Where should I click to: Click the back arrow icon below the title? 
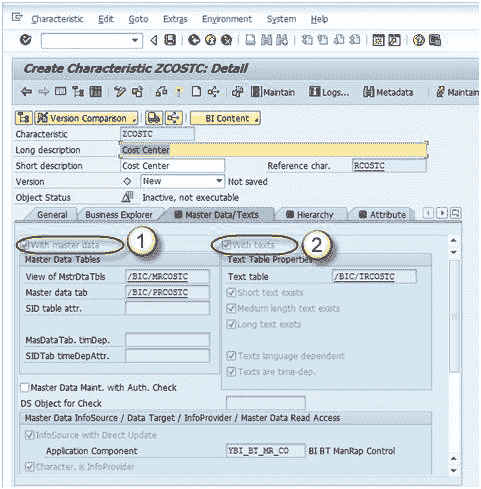coord(26,92)
